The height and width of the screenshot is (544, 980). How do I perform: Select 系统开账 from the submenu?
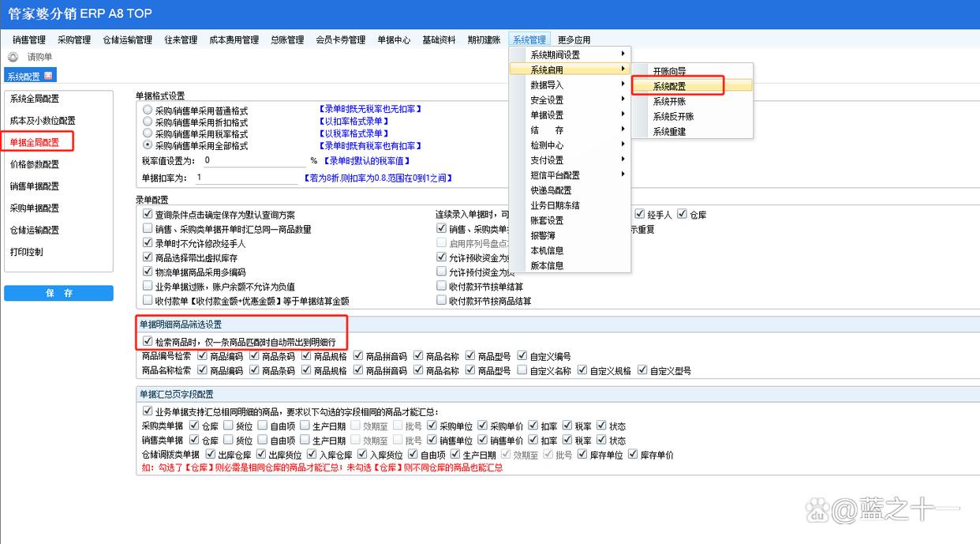click(668, 102)
